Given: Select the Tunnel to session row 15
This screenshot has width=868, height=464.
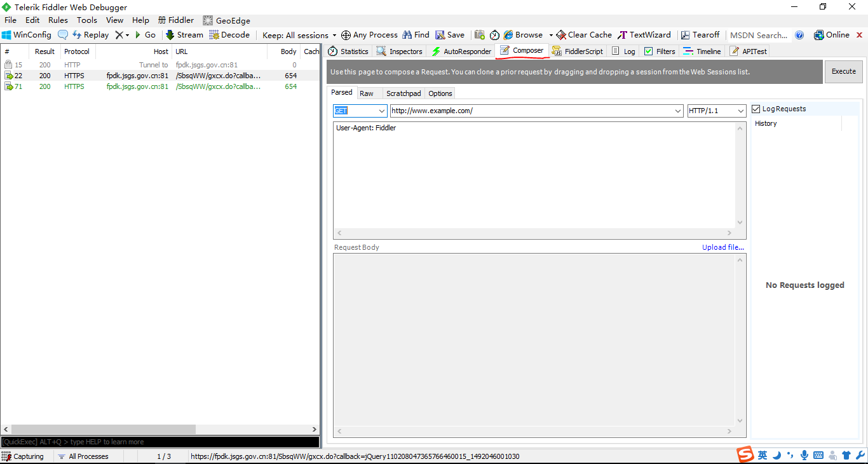Looking at the screenshot, I should pyautogui.click(x=160, y=65).
